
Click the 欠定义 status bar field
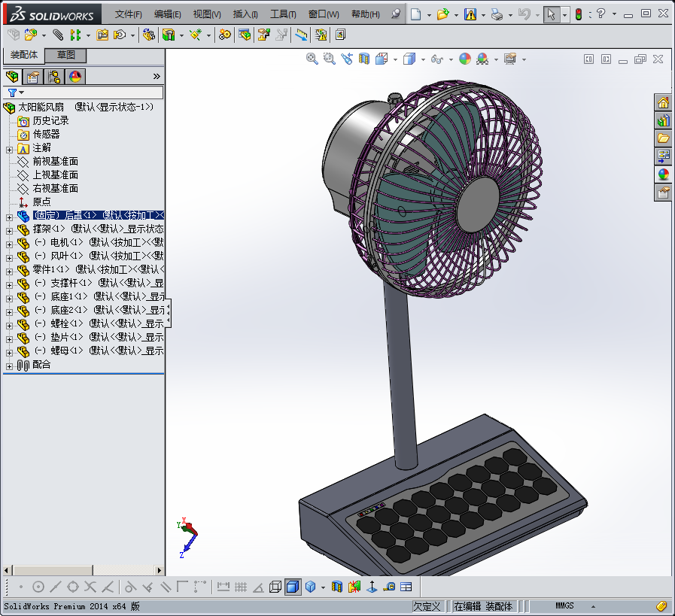[x=427, y=606]
